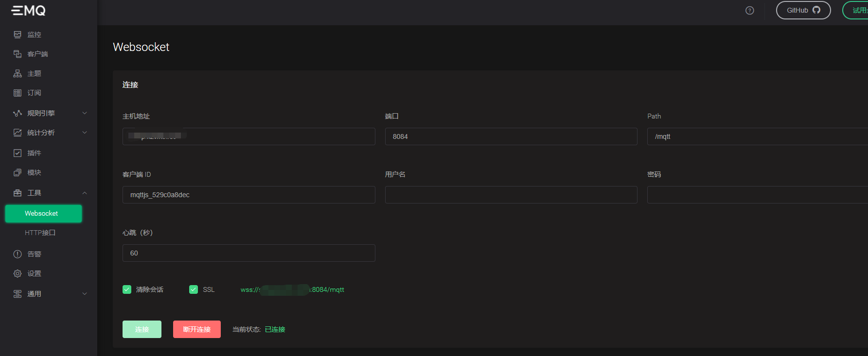Click the green 连接 connect button
Screen dimensions: 868x356
pyautogui.click(x=142, y=329)
